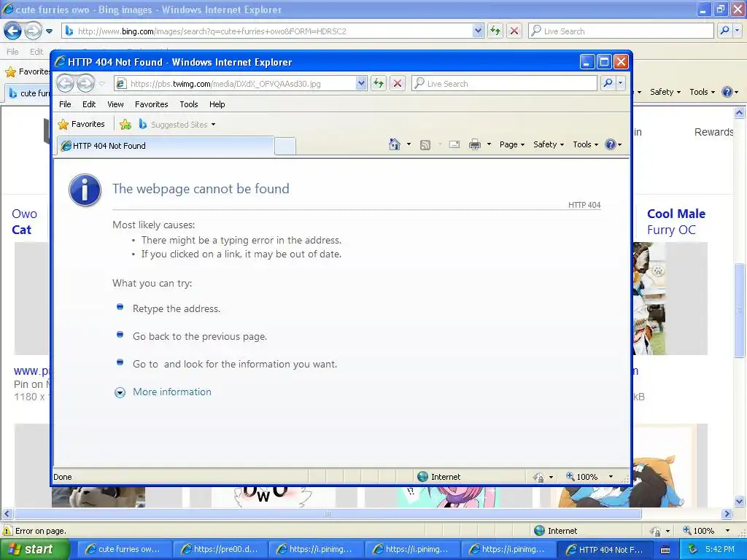Open Safety dropdown in 404 window

tap(549, 144)
